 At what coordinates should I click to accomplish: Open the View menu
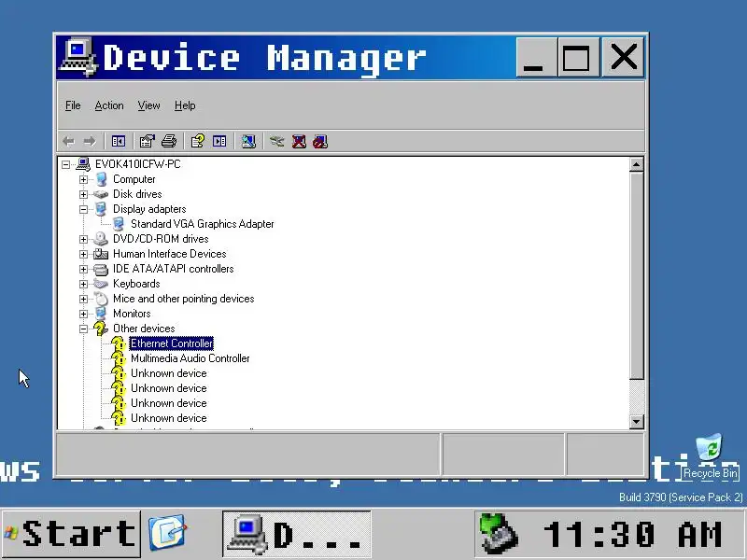tap(148, 105)
